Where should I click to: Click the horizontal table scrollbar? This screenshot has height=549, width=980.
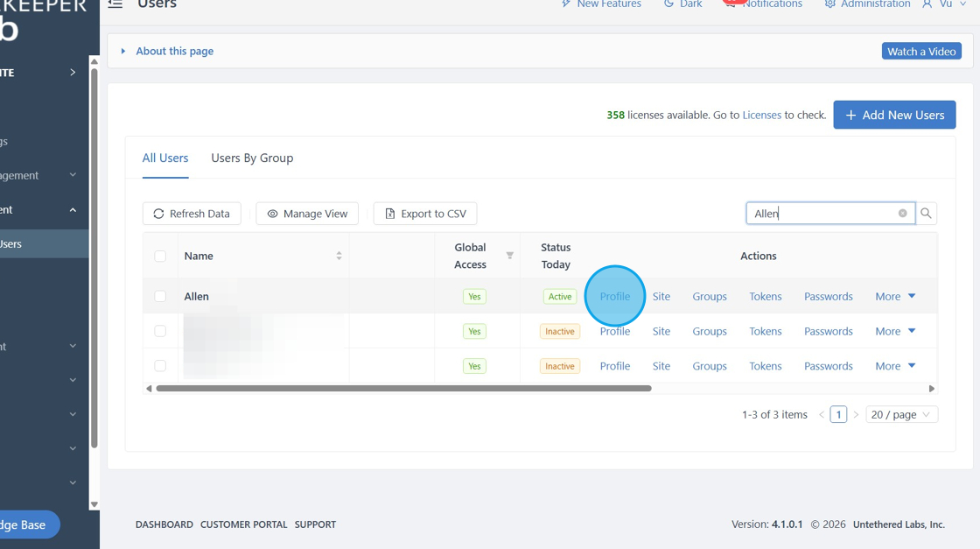click(403, 388)
